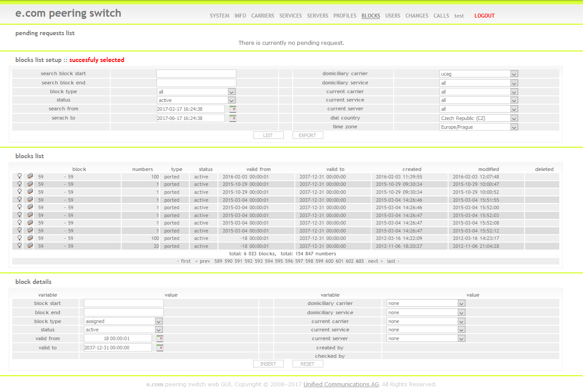The image size is (583, 392).
Task: Jump to the first page of blocks
Action: [184, 261]
